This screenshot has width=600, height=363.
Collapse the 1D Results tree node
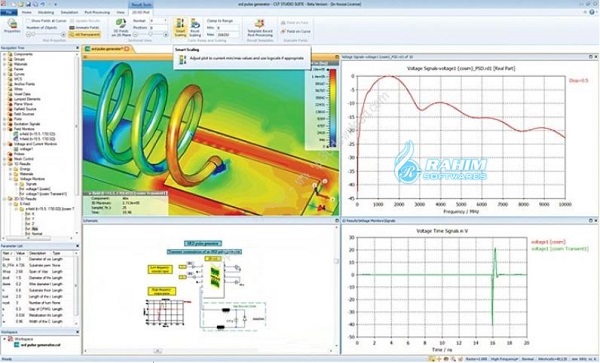point(5,164)
